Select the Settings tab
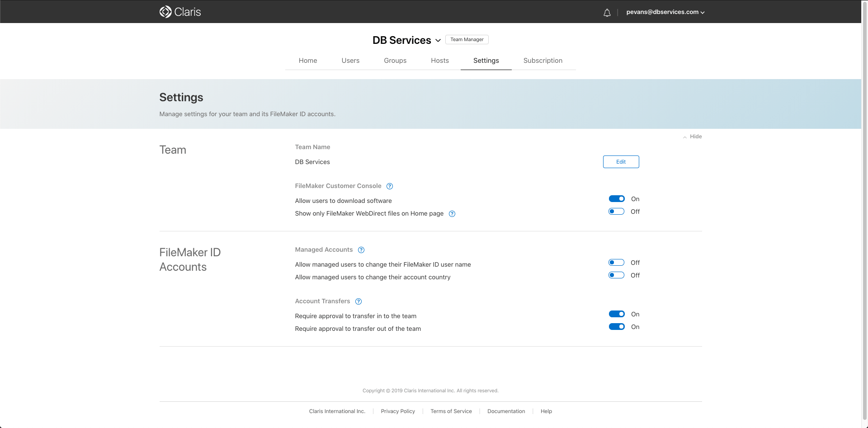 (x=486, y=61)
